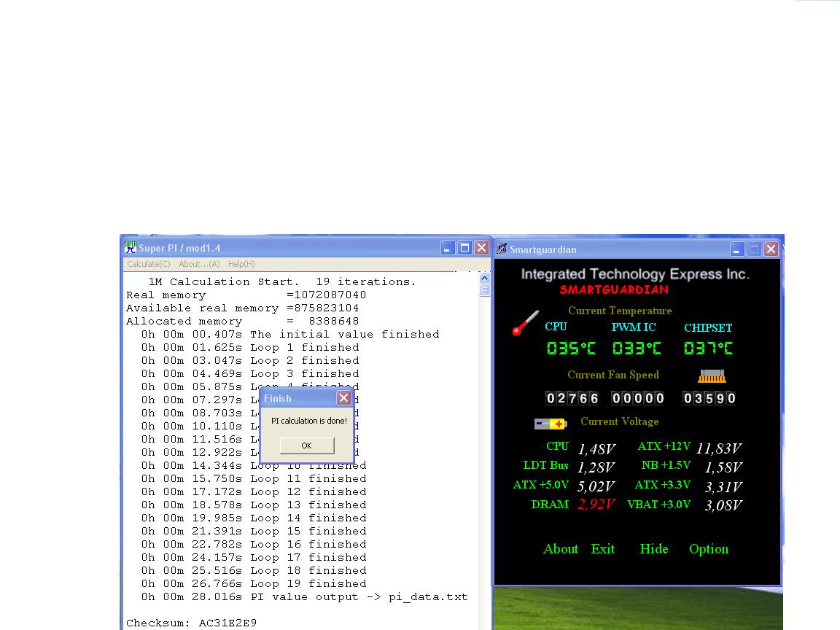The height and width of the screenshot is (630, 840).
Task: Close the Super PI window
Action: (481, 247)
